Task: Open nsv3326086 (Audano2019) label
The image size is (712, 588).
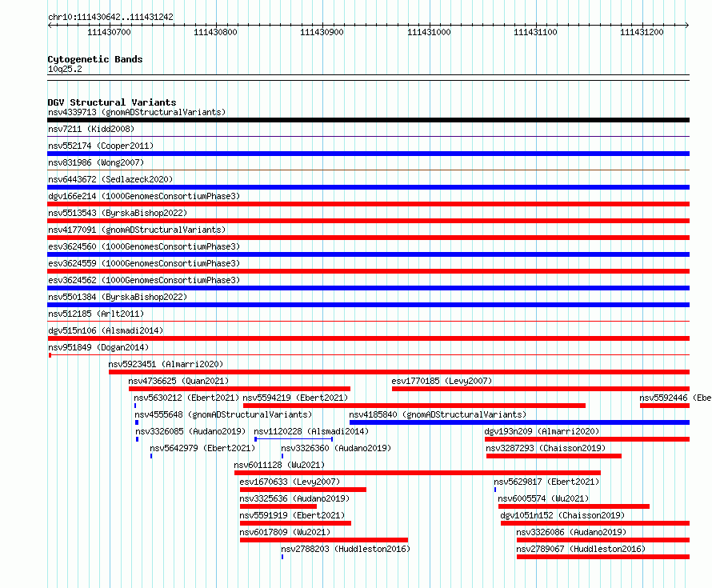Action: coord(571,532)
